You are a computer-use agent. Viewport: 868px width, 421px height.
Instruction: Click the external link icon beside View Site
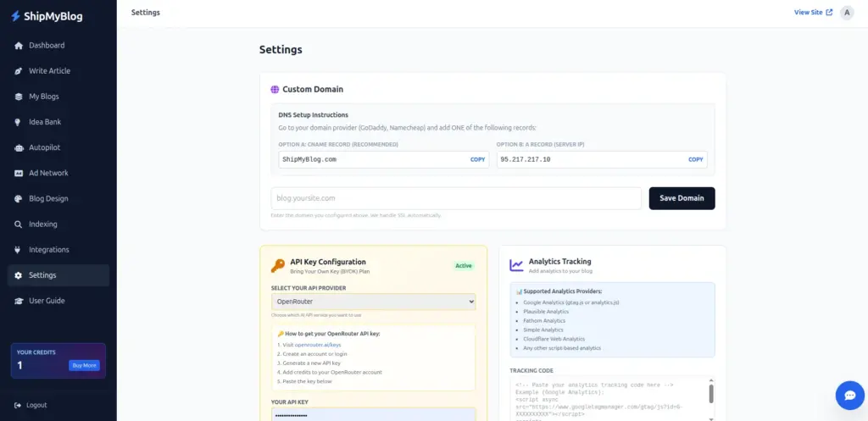click(x=829, y=12)
